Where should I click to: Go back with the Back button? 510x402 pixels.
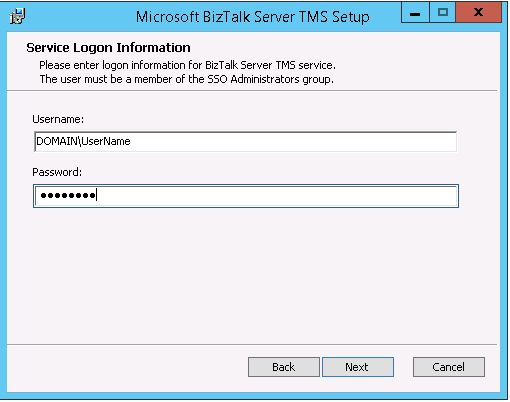point(284,367)
